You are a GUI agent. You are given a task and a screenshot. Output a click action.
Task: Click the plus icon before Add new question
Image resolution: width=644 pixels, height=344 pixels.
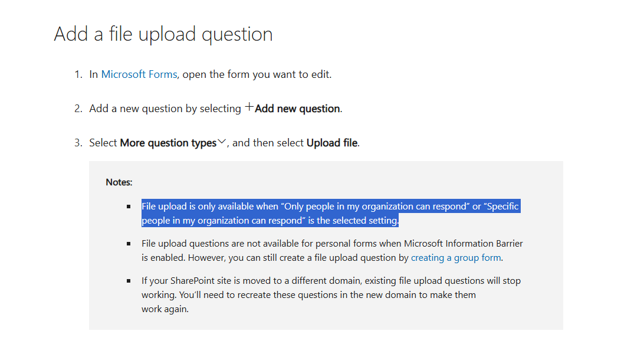click(249, 107)
